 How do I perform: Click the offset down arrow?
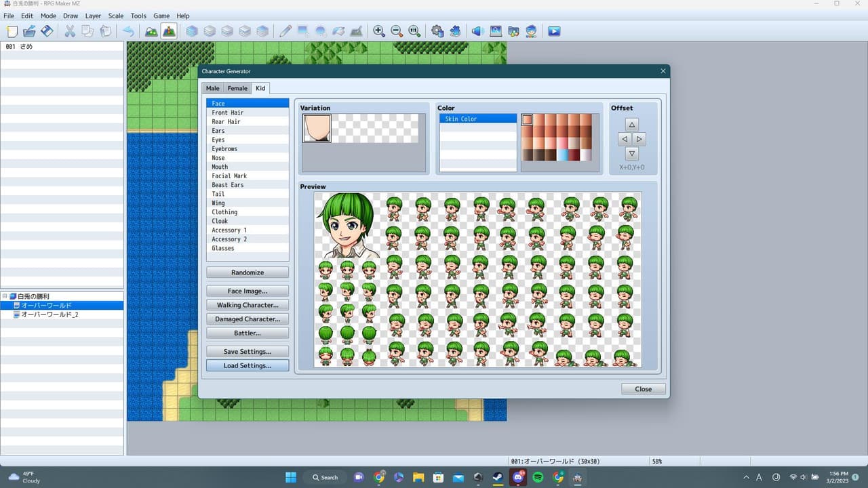click(632, 154)
